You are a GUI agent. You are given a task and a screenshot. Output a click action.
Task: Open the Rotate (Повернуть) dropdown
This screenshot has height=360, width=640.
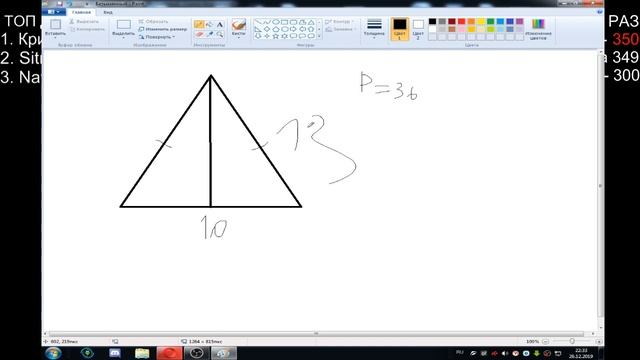(x=157, y=37)
